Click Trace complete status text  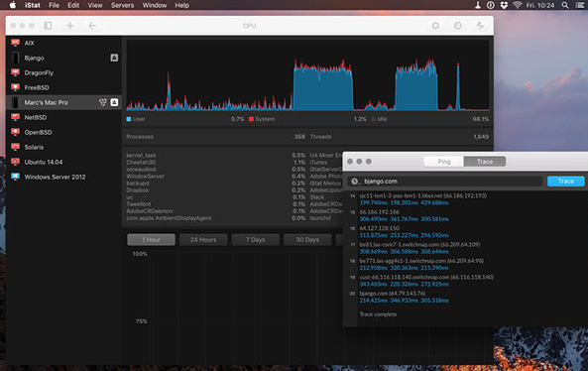(x=378, y=314)
